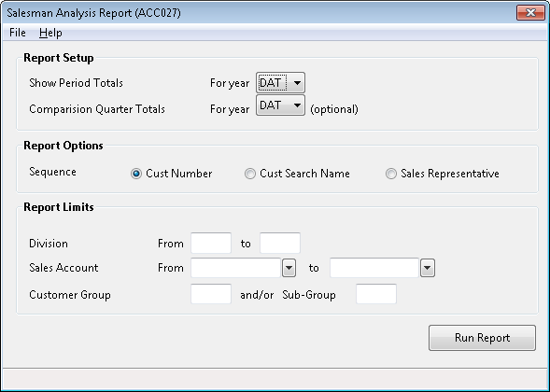The width and height of the screenshot is (550, 392).
Task: Click the Sales Account From text box
Action: 235,268
